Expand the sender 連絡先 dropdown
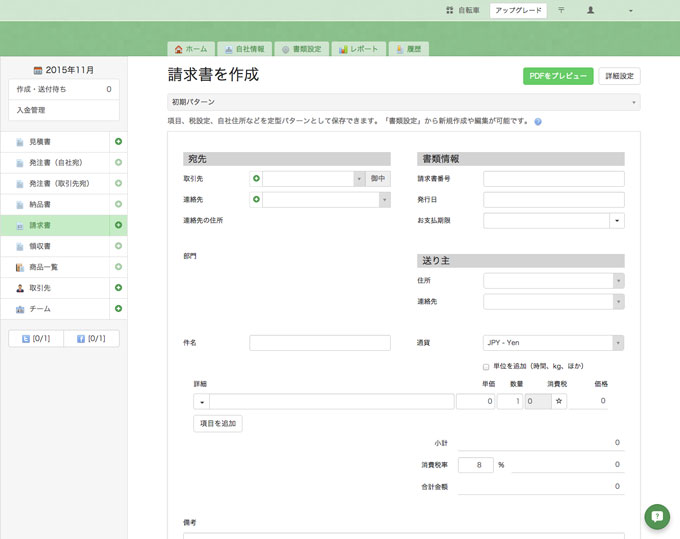The width and height of the screenshot is (680, 539). [618, 301]
